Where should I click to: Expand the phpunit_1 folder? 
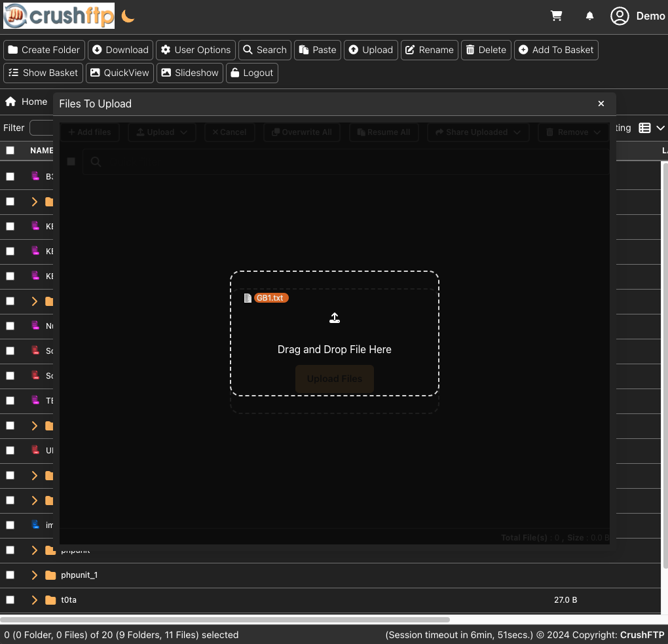[35, 575]
